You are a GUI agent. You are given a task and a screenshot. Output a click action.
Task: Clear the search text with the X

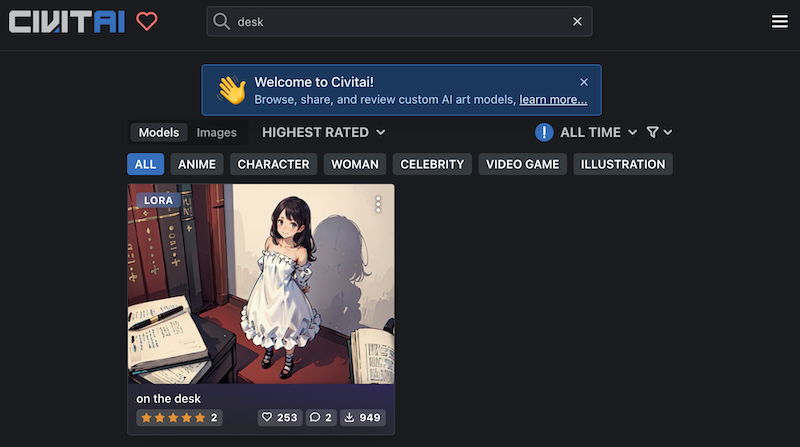(x=577, y=22)
